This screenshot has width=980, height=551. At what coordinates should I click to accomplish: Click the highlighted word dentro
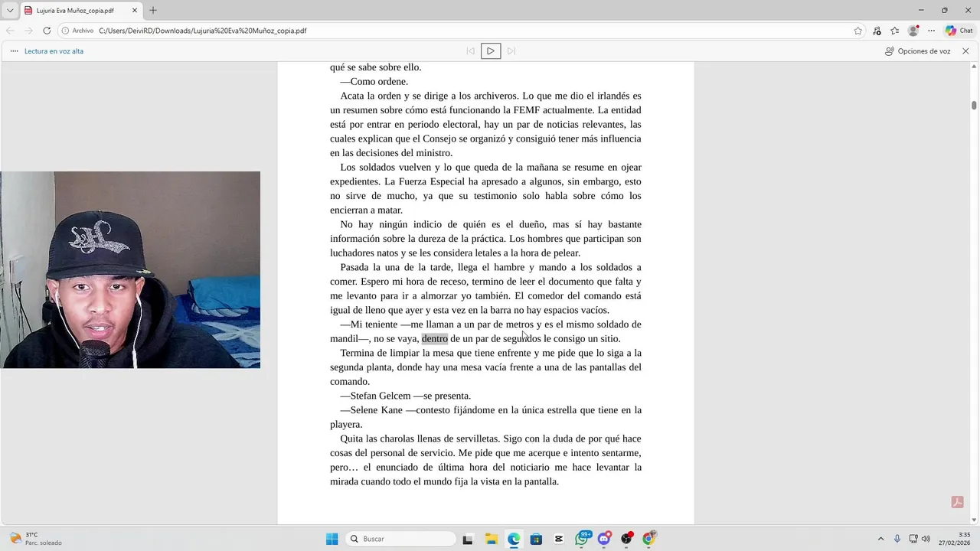click(x=435, y=339)
